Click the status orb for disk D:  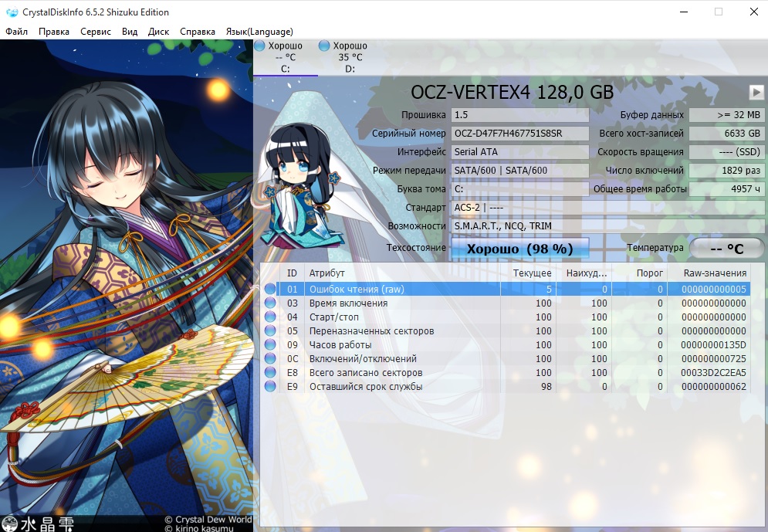(323, 46)
